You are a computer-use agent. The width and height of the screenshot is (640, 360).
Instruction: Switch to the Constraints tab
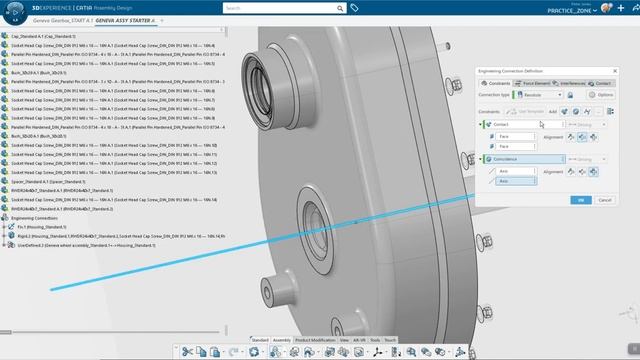pyautogui.click(x=495, y=83)
